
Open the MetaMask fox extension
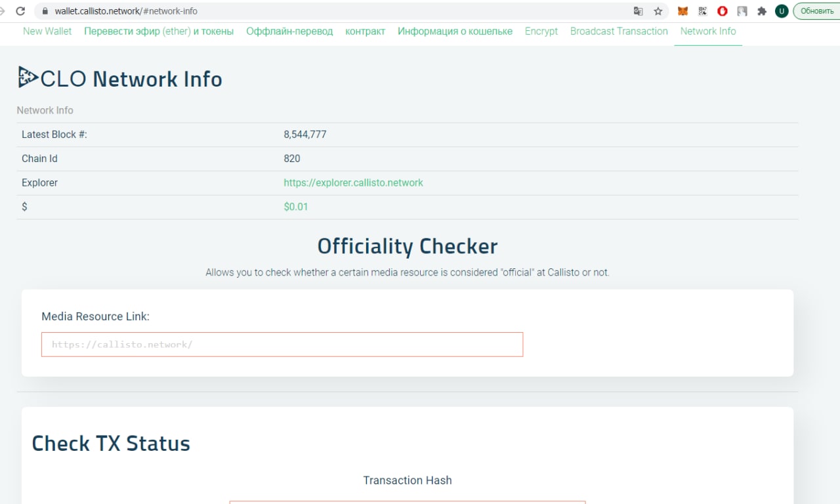[682, 11]
